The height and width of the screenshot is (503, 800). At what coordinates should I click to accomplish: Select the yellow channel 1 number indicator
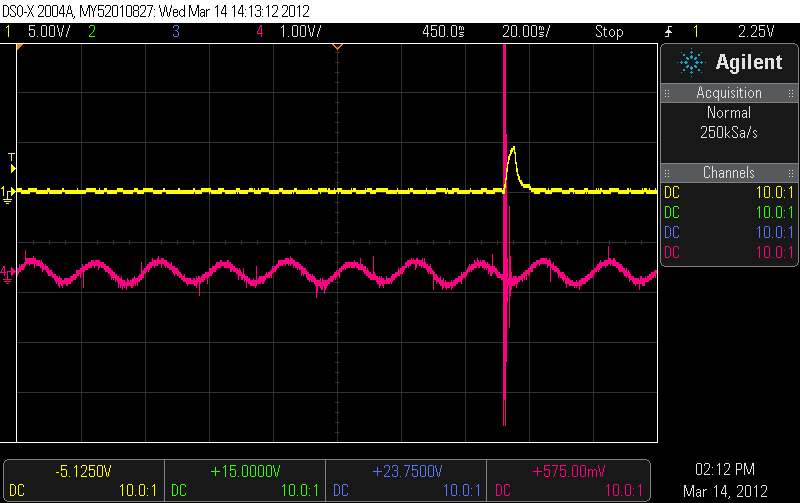point(8,32)
